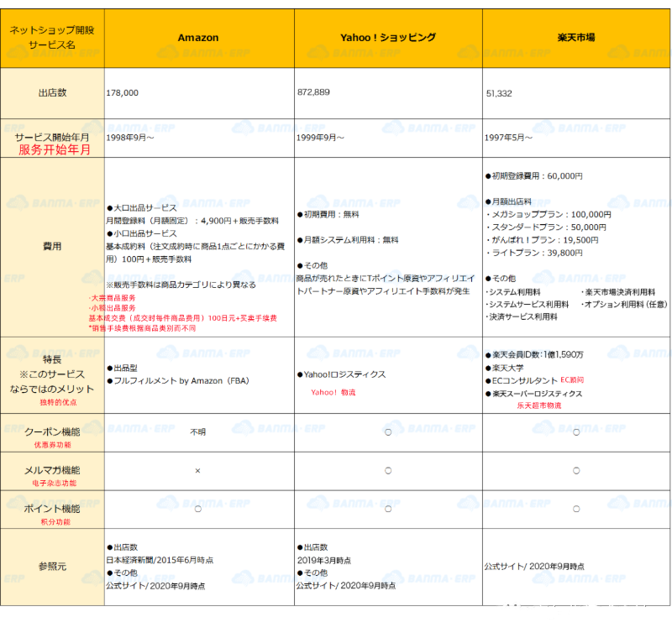This screenshot has width=672, height=643.
Task: Click the ECコンサルタント bullet
Action: coord(522,381)
